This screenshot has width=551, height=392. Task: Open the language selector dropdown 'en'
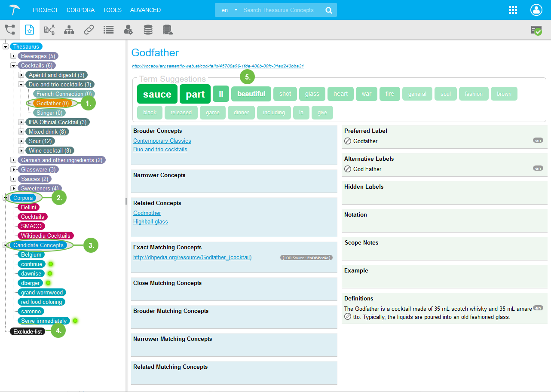click(x=229, y=10)
